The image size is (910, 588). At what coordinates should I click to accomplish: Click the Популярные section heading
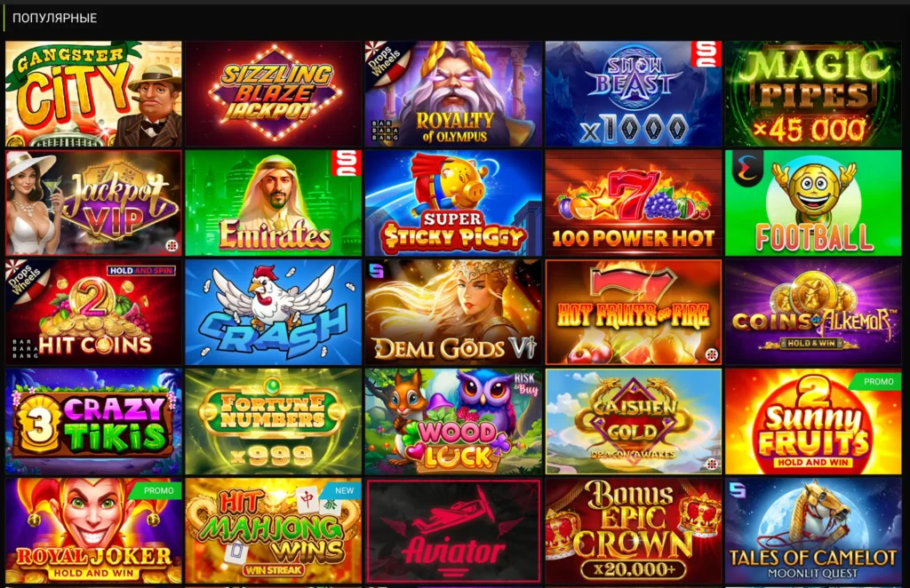click(54, 18)
